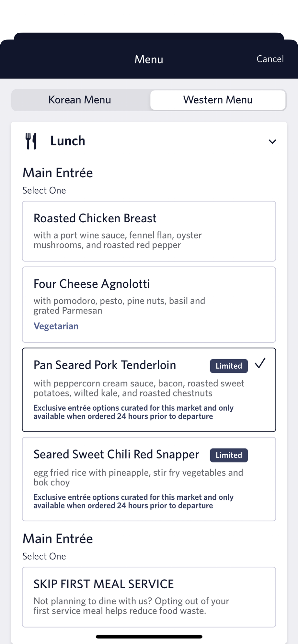
Task: Tap Cancel in the menu header
Action: coord(270,59)
